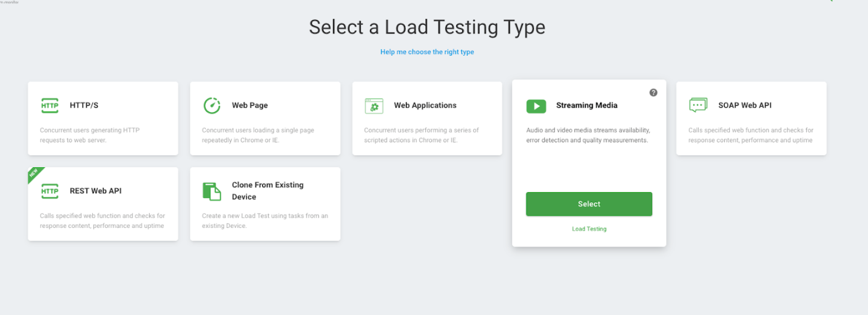Click the Streaming Media play icon

point(536,106)
